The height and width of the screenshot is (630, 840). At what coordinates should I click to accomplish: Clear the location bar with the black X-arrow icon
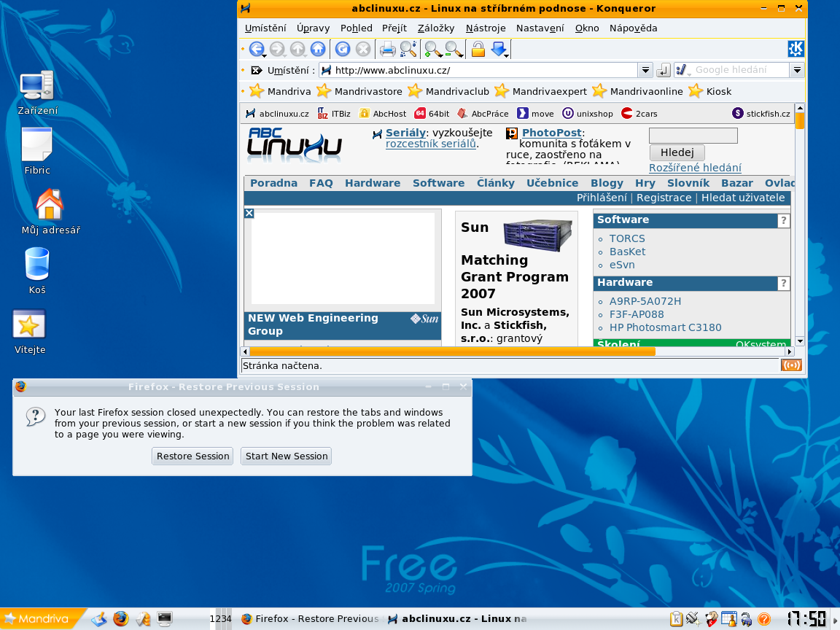pos(257,70)
